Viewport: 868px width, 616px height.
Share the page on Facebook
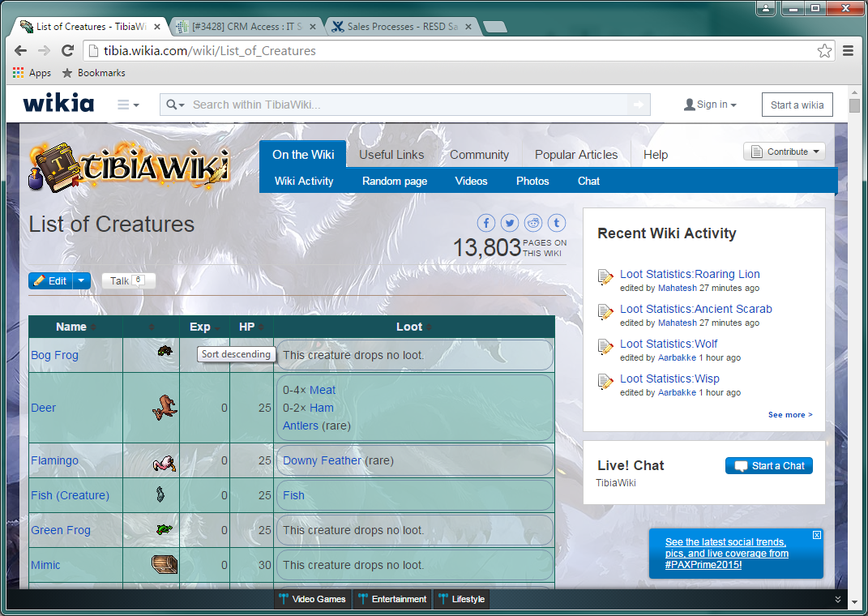pyautogui.click(x=486, y=223)
